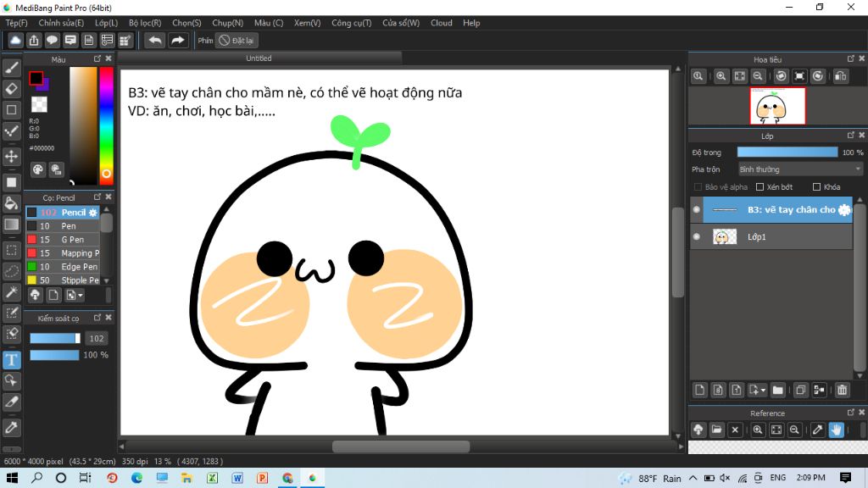Pick the Eyedropper tool in left toolbar
Screen dimensions: 868x488
(x=12, y=427)
